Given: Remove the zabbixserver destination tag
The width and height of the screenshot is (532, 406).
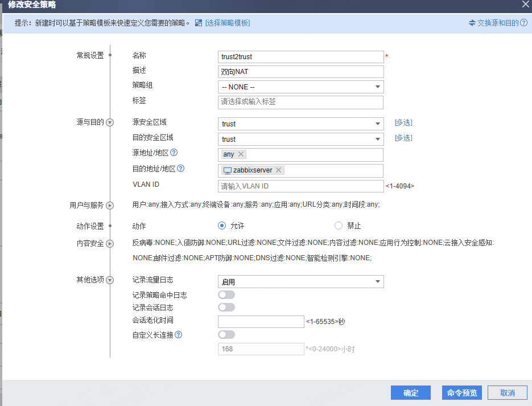Looking at the screenshot, I should click(278, 170).
